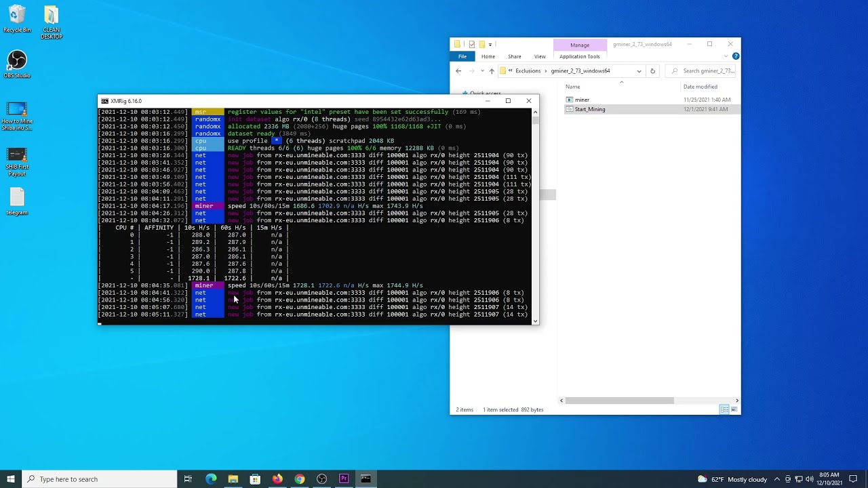Launch OBS Studio from the desktop

17,64
